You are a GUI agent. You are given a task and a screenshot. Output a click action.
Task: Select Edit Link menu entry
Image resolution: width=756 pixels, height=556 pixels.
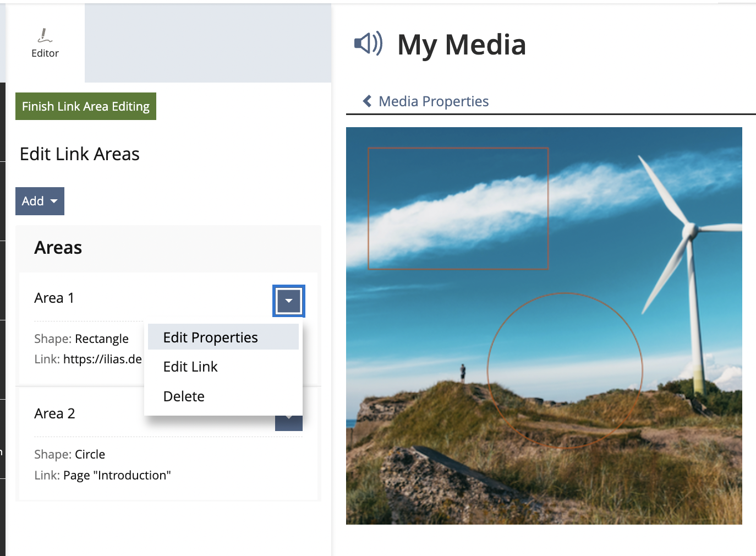click(190, 367)
